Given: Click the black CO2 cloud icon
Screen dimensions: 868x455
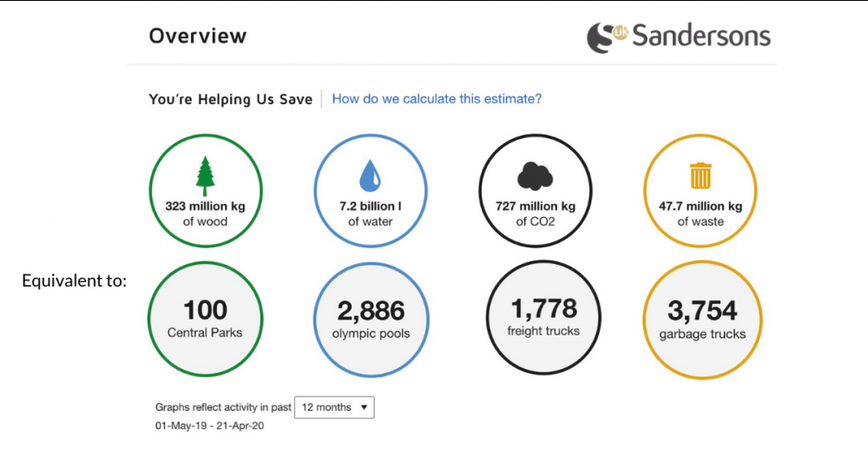Looking at the screenshot, I should coord(535,176).
